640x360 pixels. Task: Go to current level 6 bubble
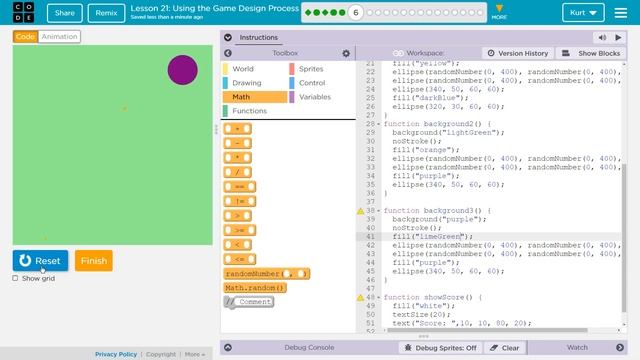click(356, 13)
